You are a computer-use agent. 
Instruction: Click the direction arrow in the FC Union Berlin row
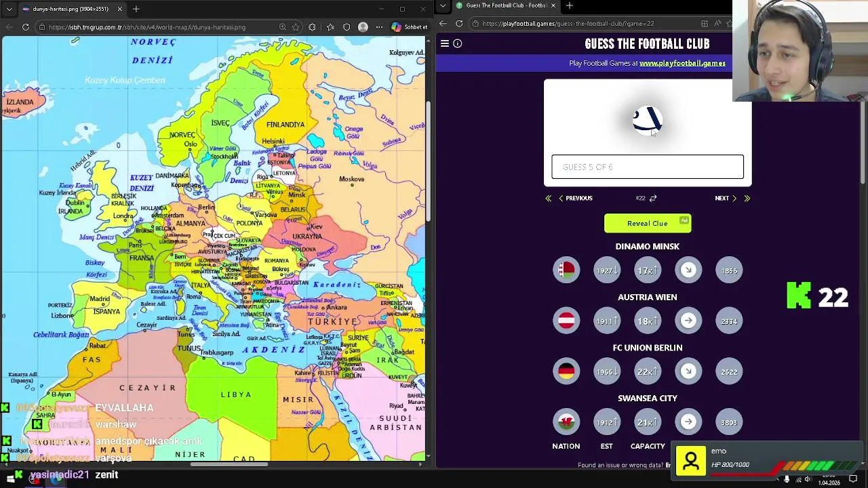[x=688, y=371]
